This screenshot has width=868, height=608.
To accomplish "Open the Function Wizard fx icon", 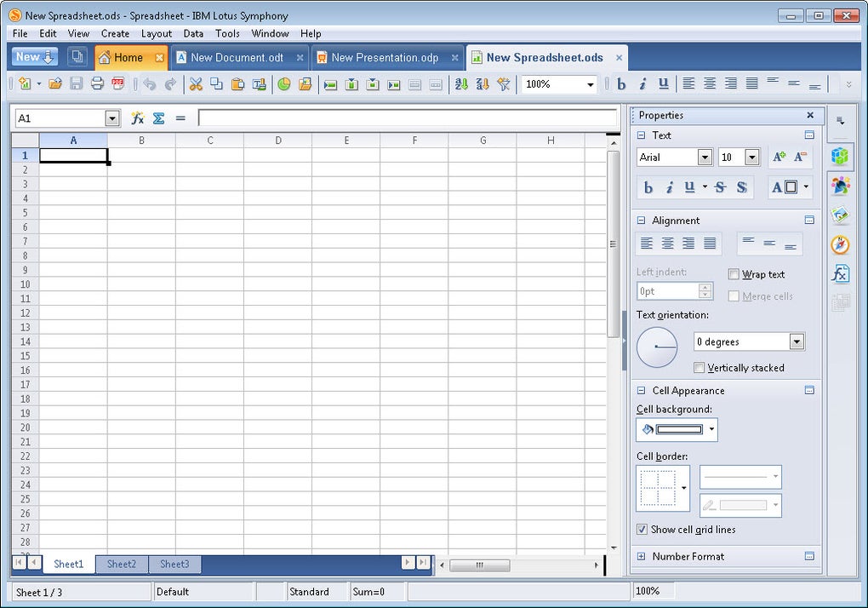I will [137, 118].
